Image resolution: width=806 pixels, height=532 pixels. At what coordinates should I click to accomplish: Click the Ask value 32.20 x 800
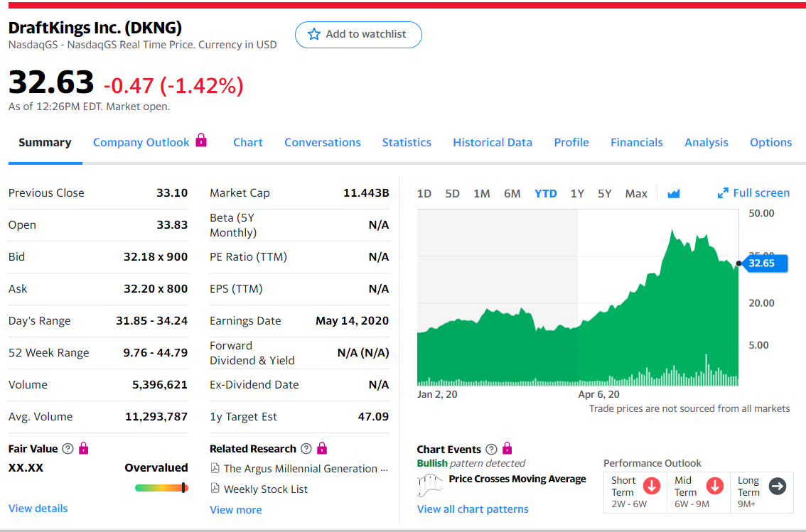pyautogui.click(x=155, y=289)
